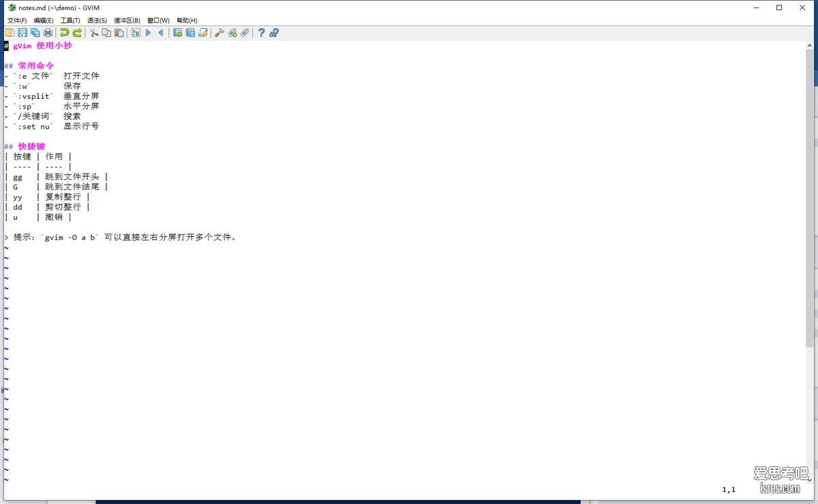The height and width of the screenshot is (504, 818).
Task: Open the 文件(F) menu
Action: (17, 20)
